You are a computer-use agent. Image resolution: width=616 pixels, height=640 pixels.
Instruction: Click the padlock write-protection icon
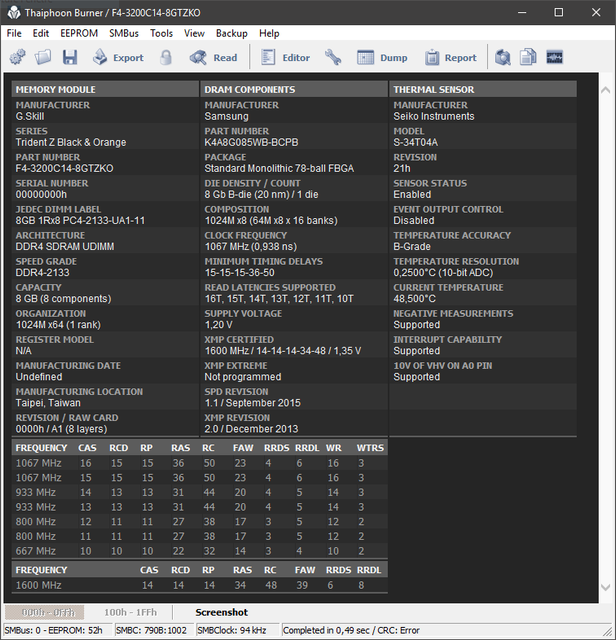pos(165,58)
